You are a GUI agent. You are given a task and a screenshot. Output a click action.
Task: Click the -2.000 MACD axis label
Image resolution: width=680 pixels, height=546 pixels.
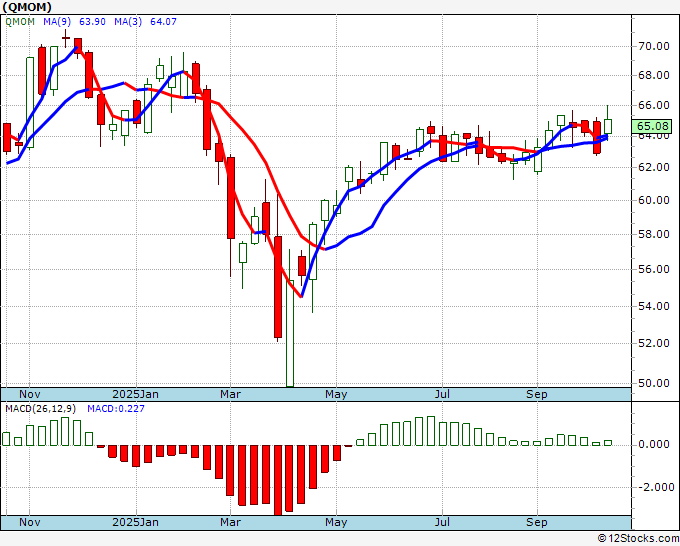click(x=655, y=487)
